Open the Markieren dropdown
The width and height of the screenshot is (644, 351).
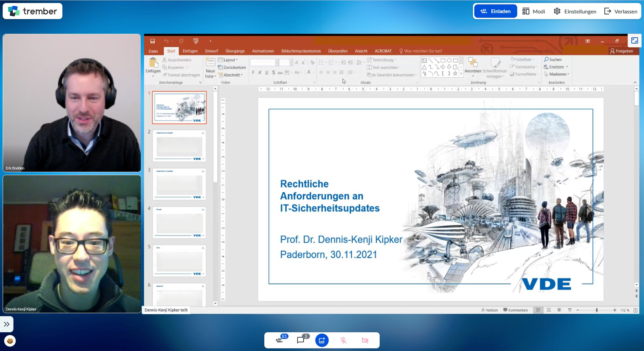coord(557,74)
